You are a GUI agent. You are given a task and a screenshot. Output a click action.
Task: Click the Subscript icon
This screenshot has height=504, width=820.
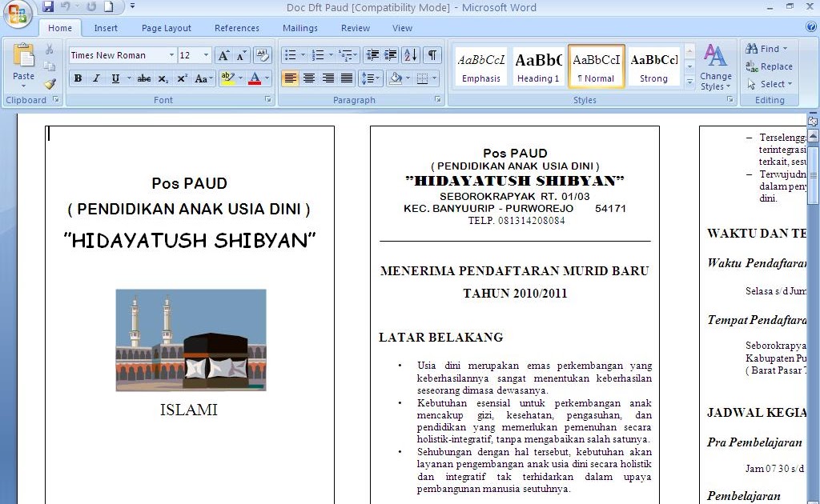pyautogui.click(x=163, y=78)
